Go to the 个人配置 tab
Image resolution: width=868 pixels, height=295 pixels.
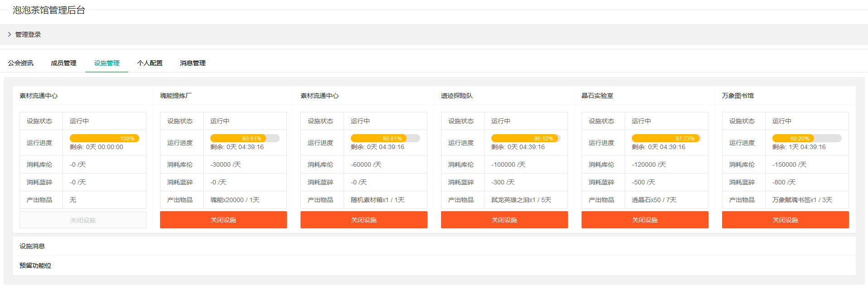point(150,63)
